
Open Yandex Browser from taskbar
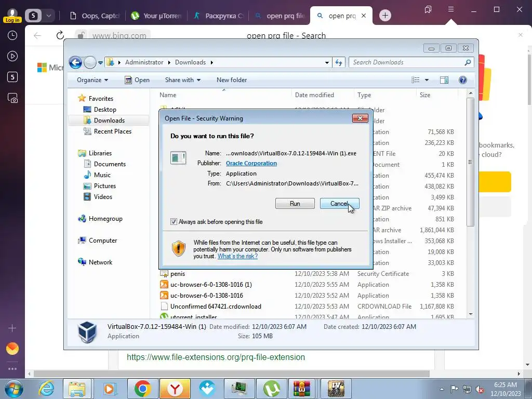(x=175, y=389)
